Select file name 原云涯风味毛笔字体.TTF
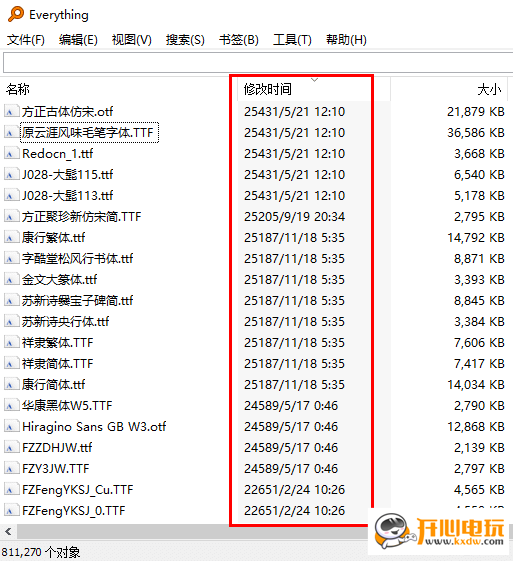Viewport: 513px width, 561px height. pos(88,133)
